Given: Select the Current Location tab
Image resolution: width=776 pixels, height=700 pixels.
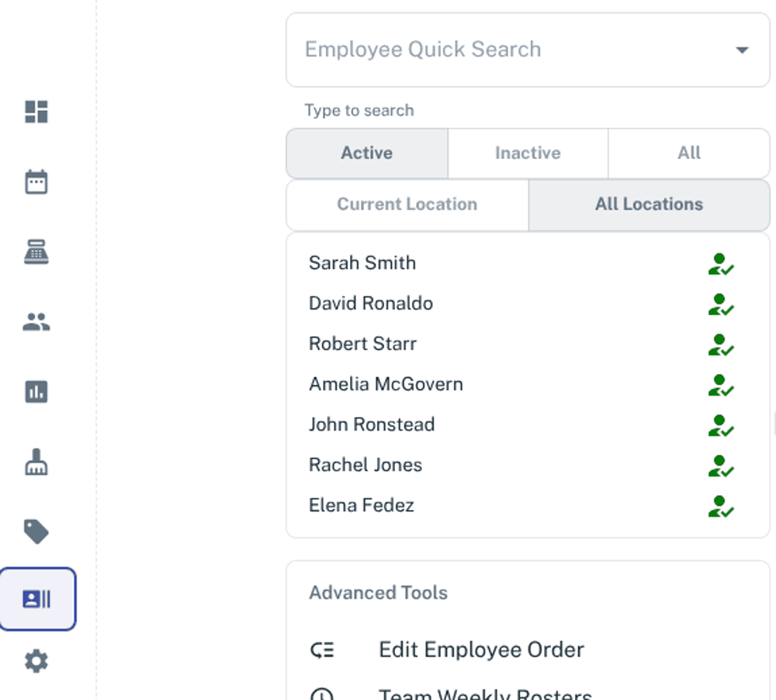Looking at the screenshot, I should pos(407,205).
